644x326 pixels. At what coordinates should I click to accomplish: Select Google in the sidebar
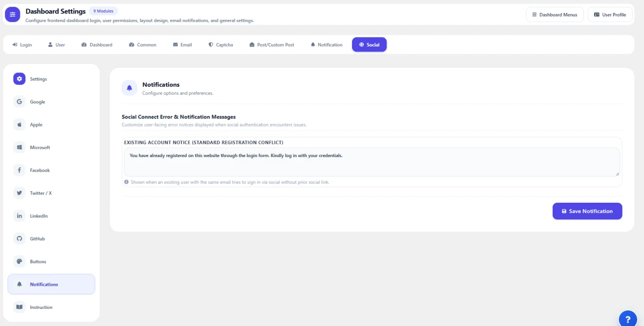pyautogui.click(x=52, y=102)
